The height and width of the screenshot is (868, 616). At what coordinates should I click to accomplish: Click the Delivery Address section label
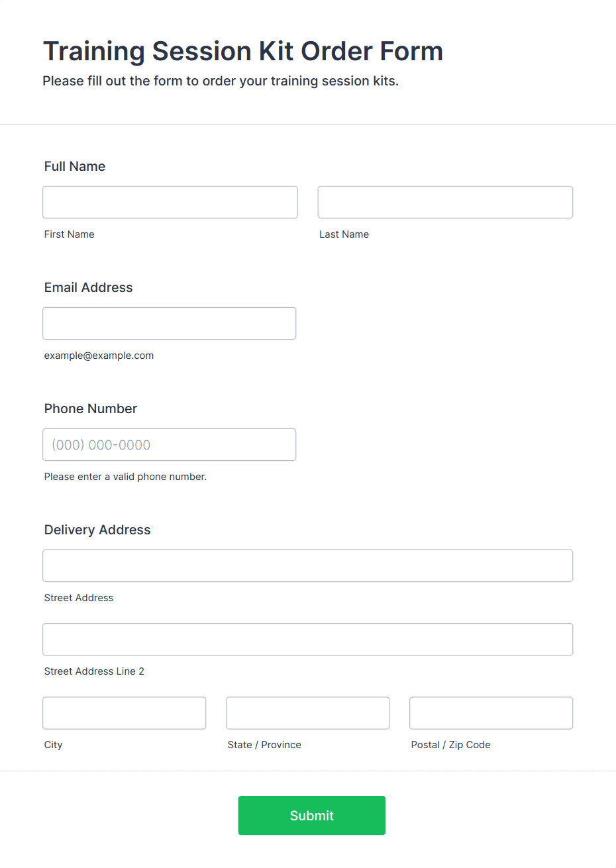pos(97,530)
